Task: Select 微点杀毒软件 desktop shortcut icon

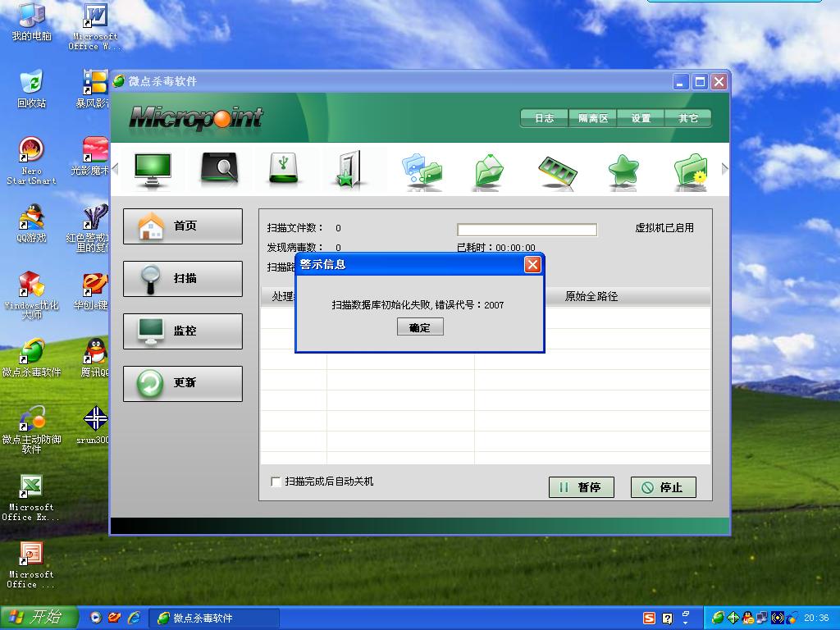Action: point(32,358)
